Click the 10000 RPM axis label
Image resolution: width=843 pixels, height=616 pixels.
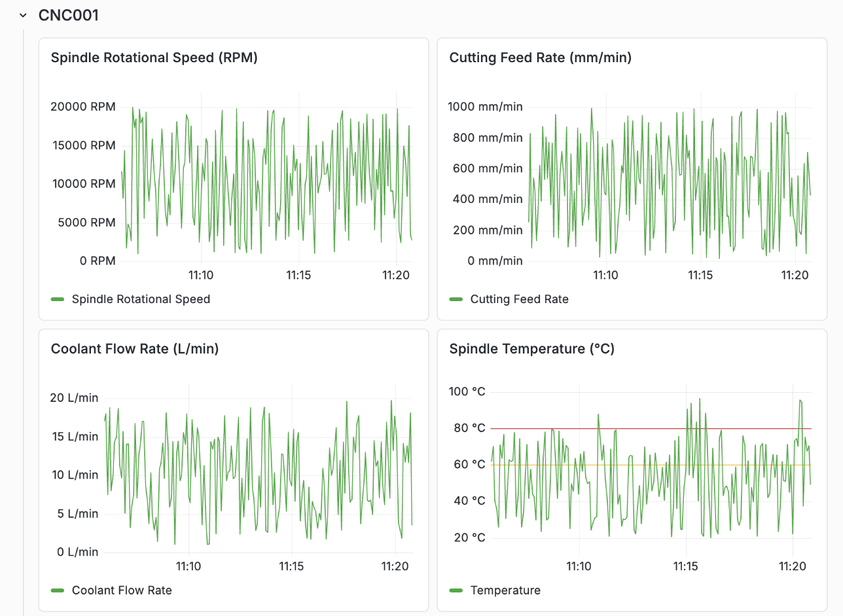pyautogui.click(x=84, y=184)
